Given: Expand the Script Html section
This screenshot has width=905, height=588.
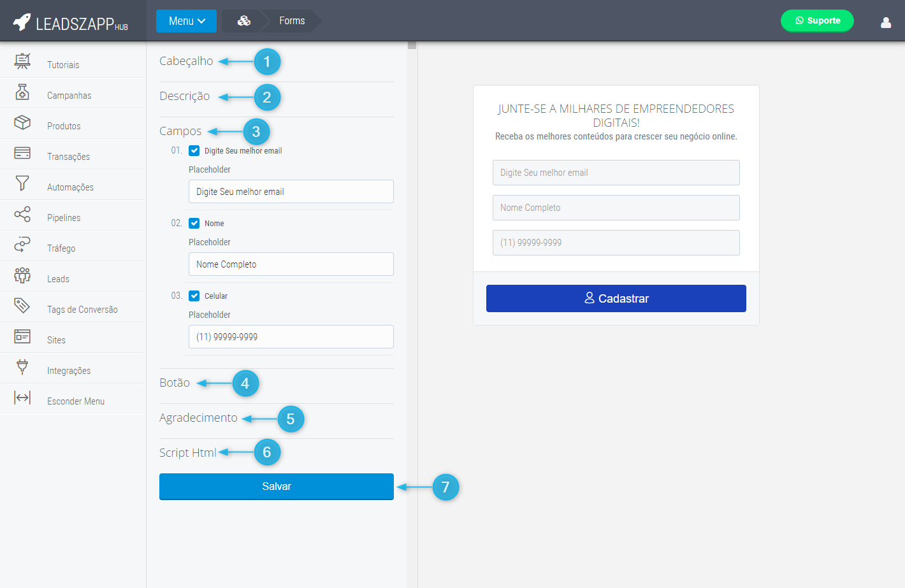Looking at the screenshot, I should [x=187, y=453].
